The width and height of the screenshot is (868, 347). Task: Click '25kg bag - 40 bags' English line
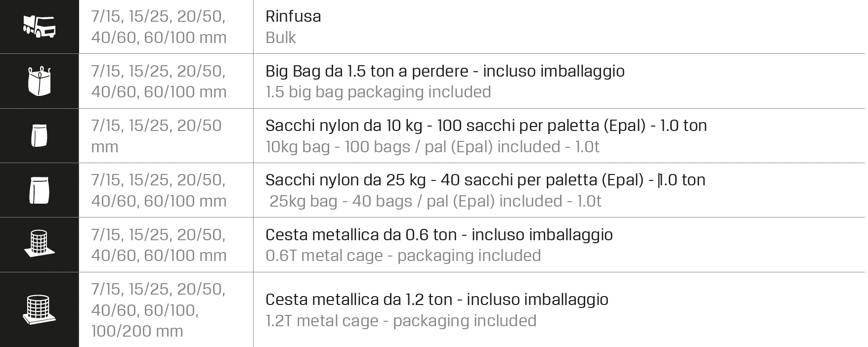[x=435, y=201]
